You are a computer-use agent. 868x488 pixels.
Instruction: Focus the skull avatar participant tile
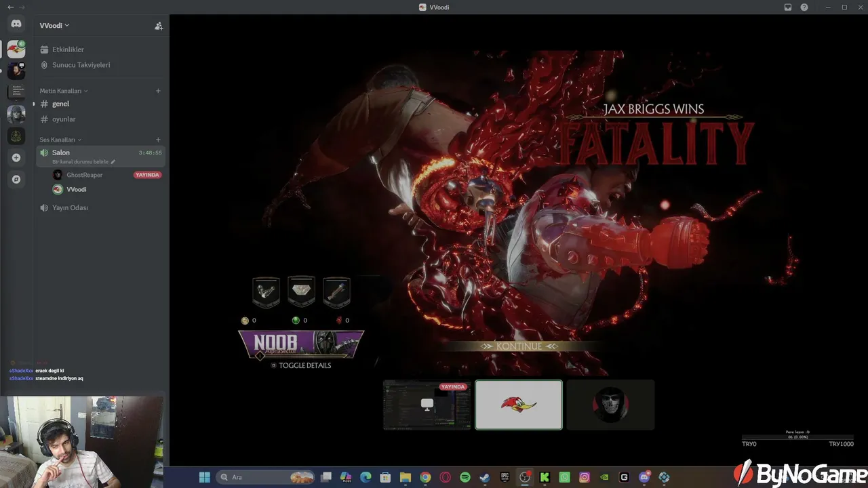(610, 405)
